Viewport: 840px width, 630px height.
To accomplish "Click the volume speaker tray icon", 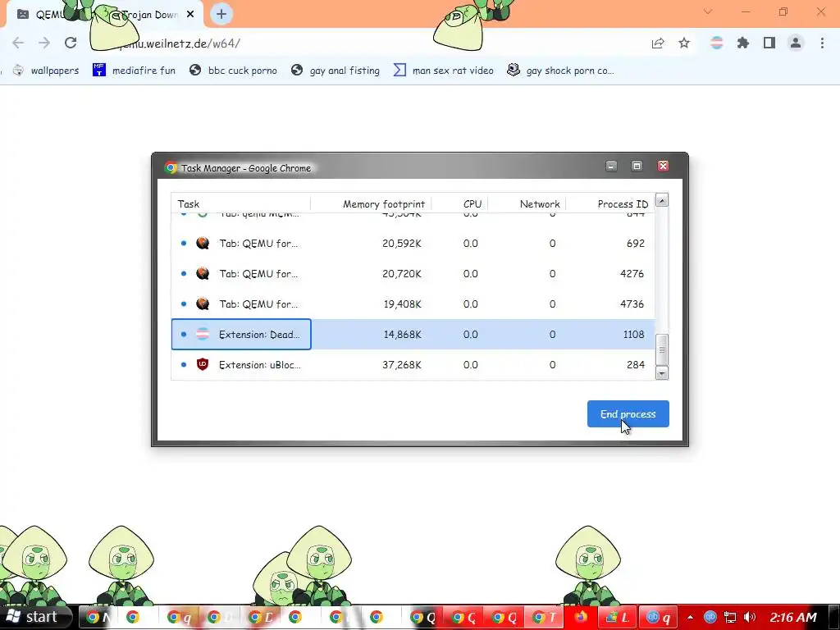I will coord(750,617).
